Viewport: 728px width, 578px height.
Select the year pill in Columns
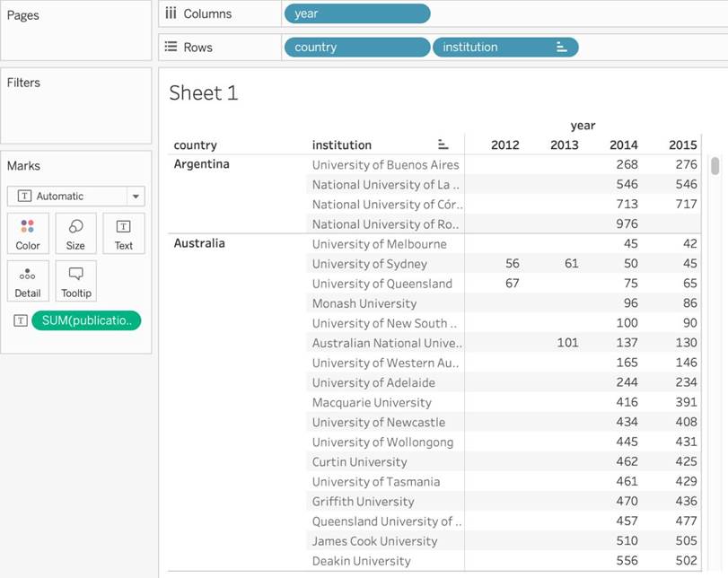tap(356, 13)
